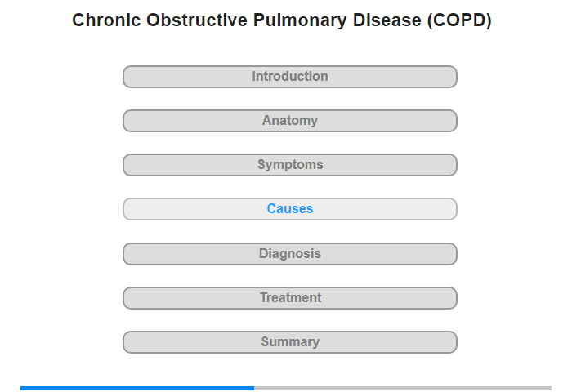Viewport: 572px width, 392px height.
Task: Click the (COPD) abbreviation in the heading
Action: [x=459, y=20]
